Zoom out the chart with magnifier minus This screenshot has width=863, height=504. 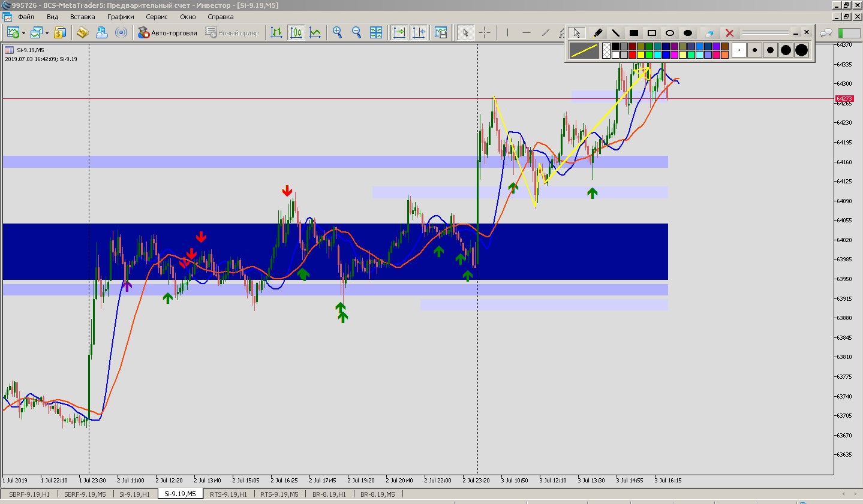click(357, 33)
